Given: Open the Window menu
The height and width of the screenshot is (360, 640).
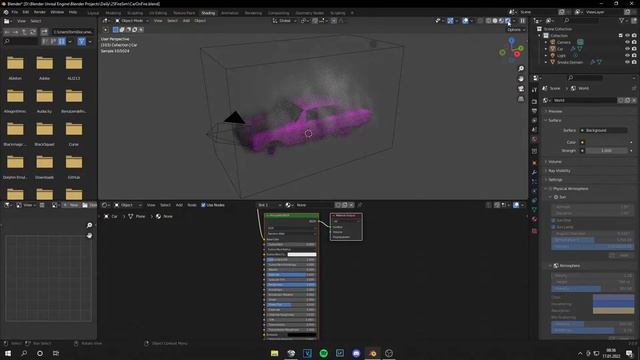Looking at the screenshot, I should [x=57, y=12].
